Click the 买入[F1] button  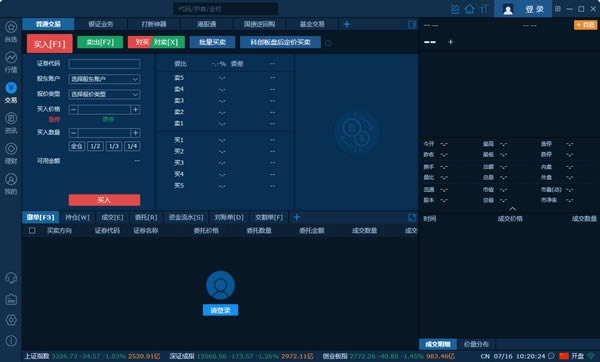coord(49,44)
